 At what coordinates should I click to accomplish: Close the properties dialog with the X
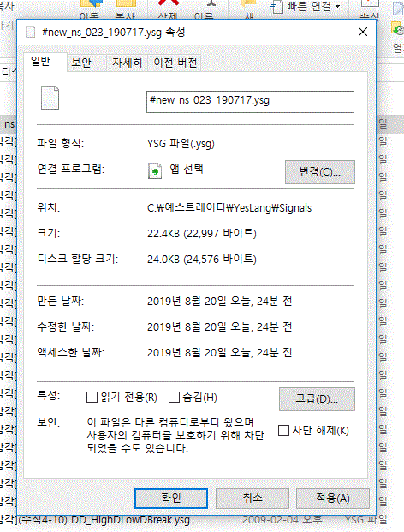click(363, 32)
